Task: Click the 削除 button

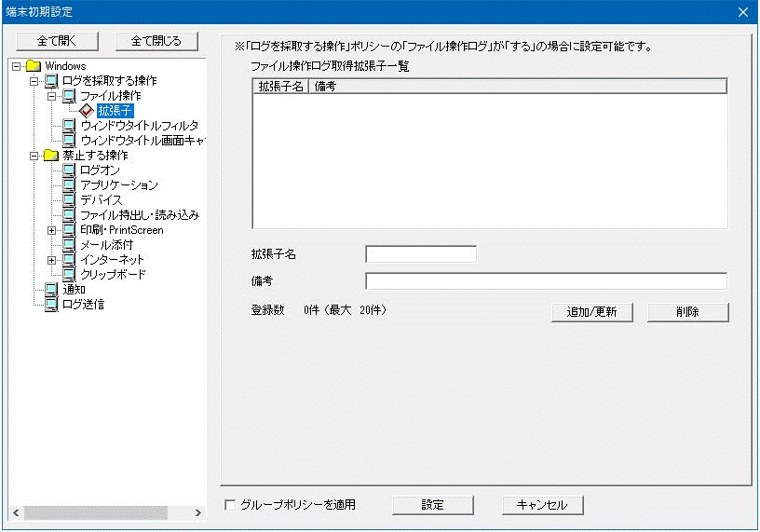Action: point(687,312)
